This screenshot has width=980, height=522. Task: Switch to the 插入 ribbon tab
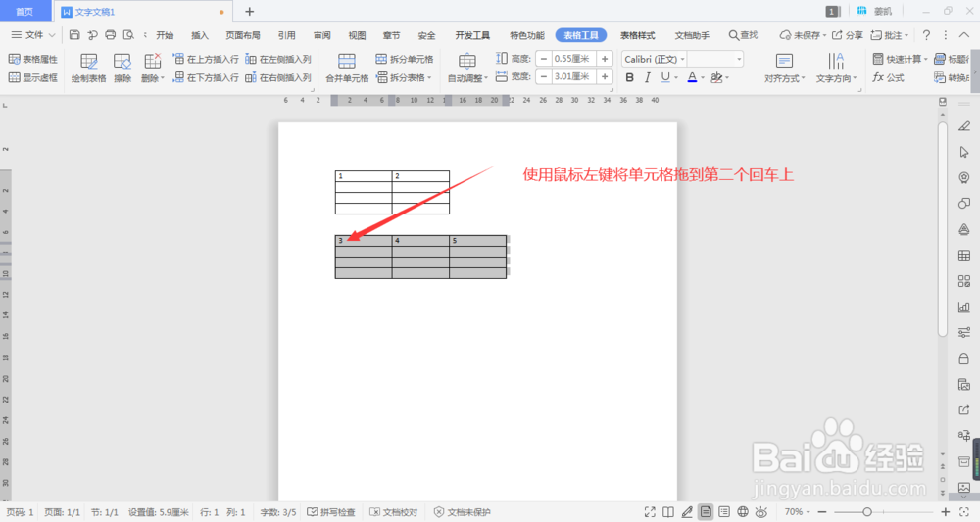199,35
